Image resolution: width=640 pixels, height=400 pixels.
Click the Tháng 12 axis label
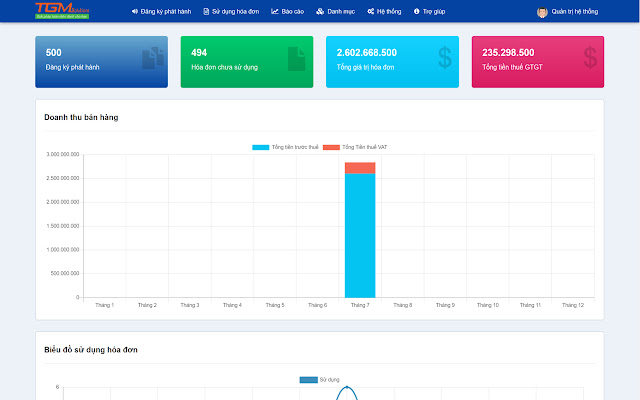click(x=573, y=305)
